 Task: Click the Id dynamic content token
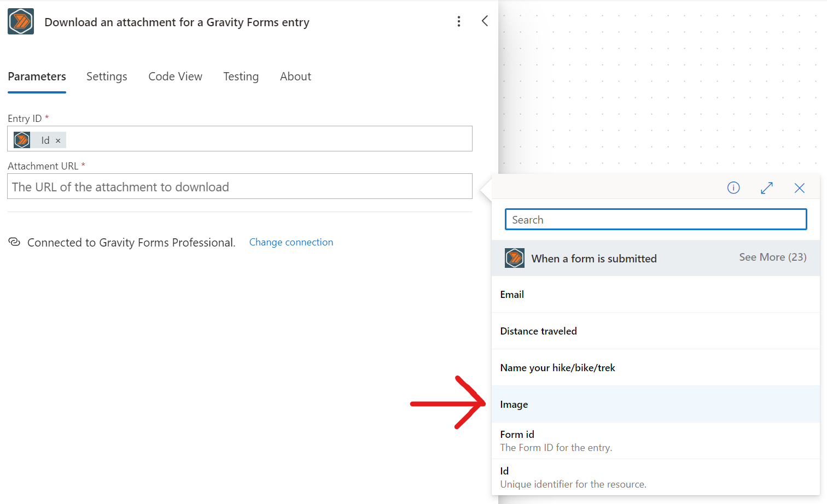(39, 140)
